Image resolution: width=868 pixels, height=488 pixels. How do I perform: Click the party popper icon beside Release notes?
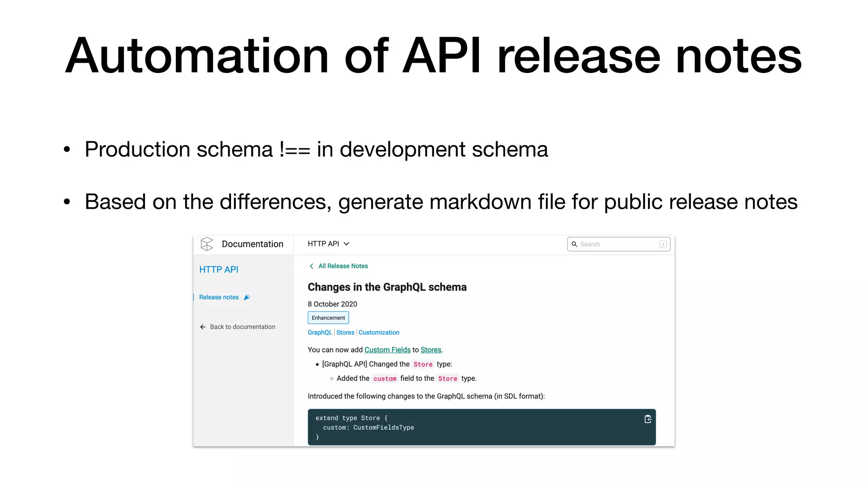click(247, 297)
